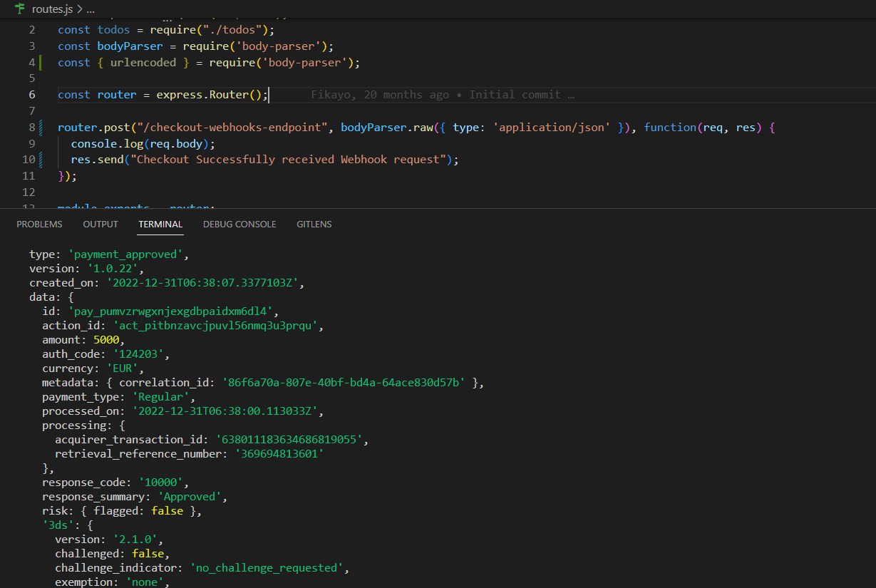Click the modification stripe beside res.send line
This screenshot has width=876, height=588.
(42, 159)
